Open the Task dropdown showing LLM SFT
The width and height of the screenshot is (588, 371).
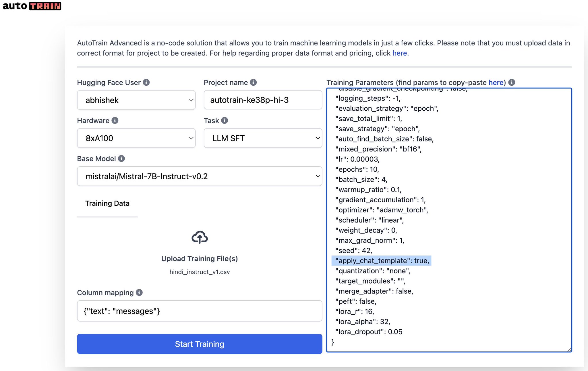point(263,138)
